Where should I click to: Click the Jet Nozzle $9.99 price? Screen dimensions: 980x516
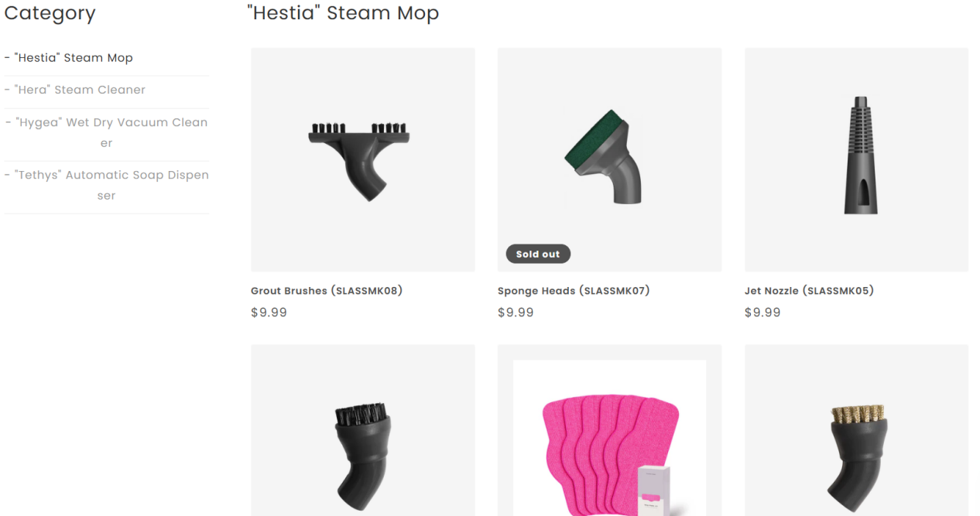pos(762,313)
